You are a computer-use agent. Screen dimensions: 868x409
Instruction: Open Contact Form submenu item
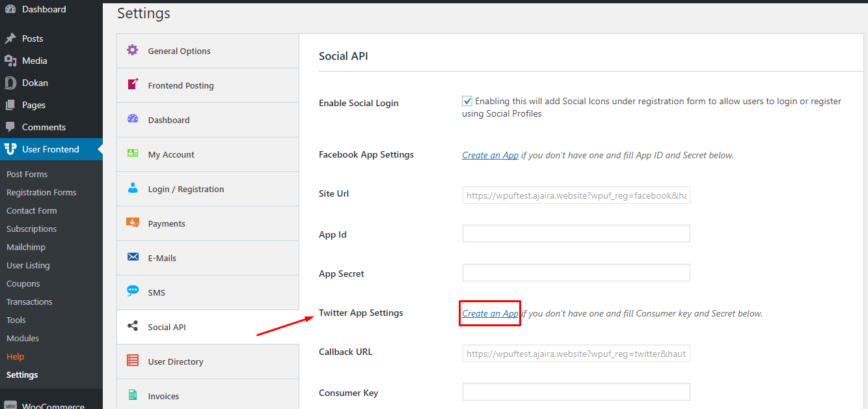click(x=31, y=210)
